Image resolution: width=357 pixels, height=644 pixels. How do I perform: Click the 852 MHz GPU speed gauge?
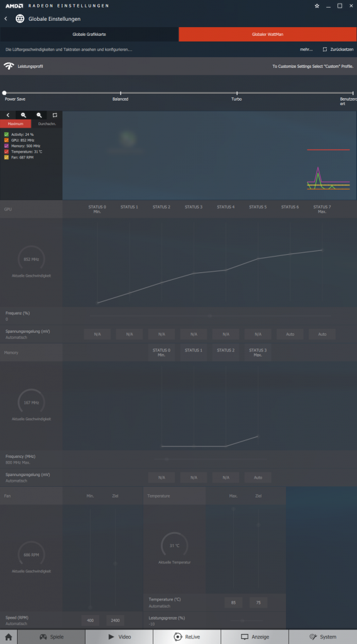tap(31, 259)
